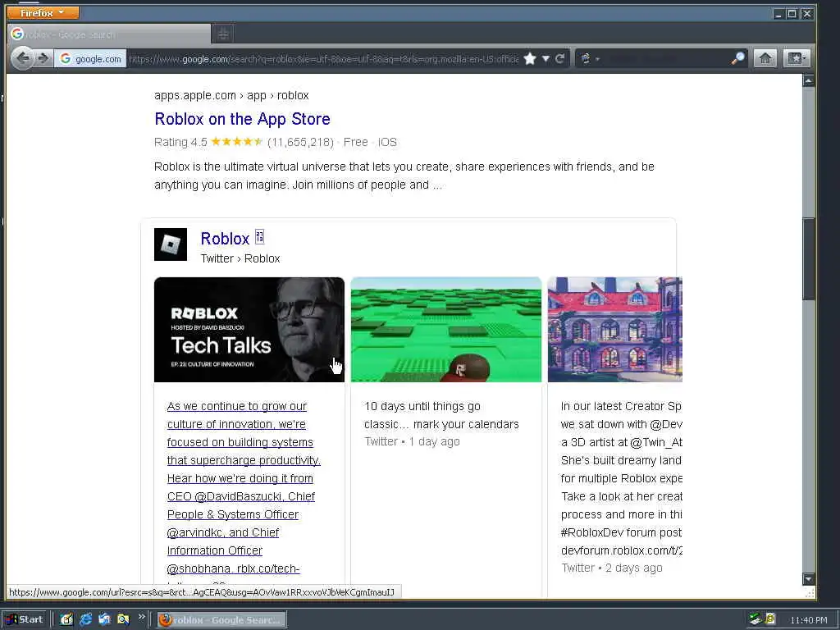Open tweet '10 days until things go classic'
The height and width of the screenshot is (630, 840).
click(441, 415)
